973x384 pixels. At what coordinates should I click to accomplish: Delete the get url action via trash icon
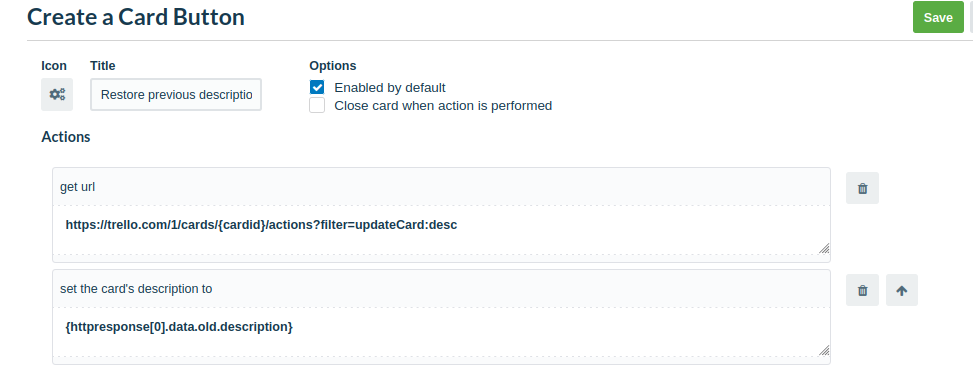pyautogui.click(x=863, y=188)
